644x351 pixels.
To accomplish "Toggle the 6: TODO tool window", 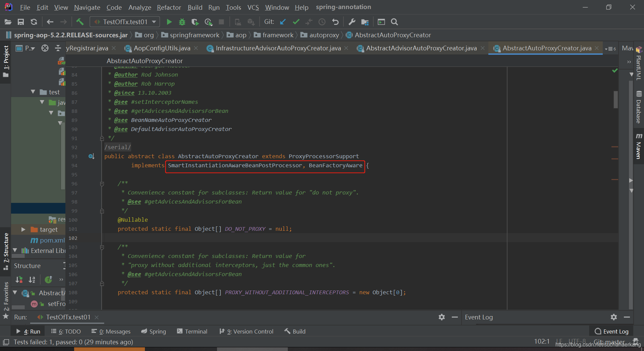I will point(66,332).
